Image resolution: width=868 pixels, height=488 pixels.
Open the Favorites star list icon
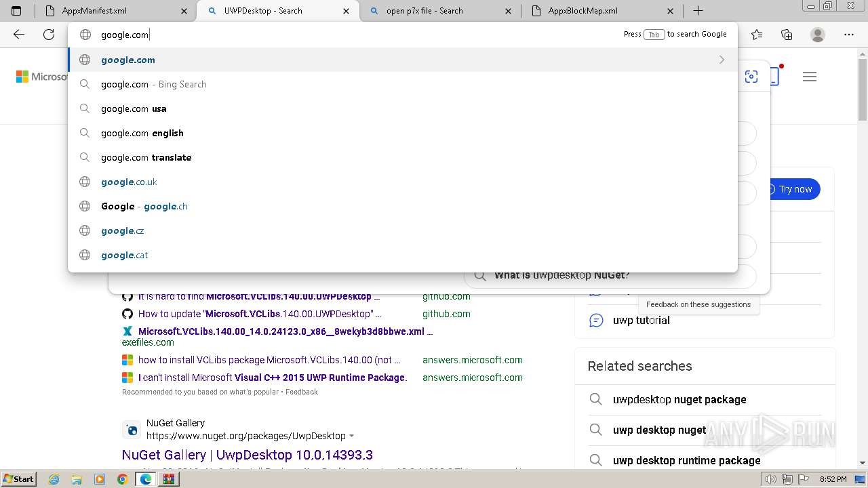coord(757,35)
